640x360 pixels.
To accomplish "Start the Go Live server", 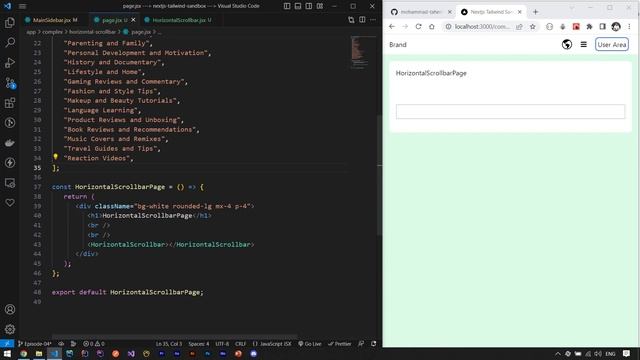I will 310,344.
